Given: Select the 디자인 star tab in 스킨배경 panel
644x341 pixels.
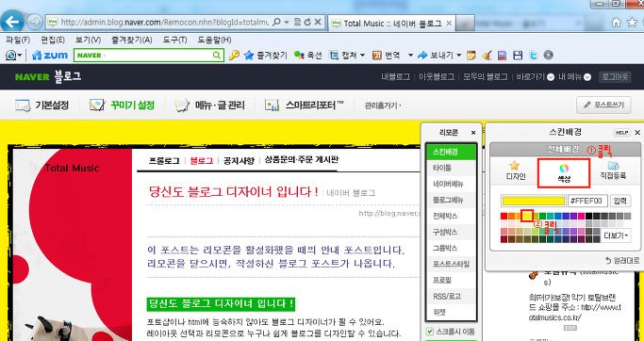Looking at the screenshot, I should [516, 171].
